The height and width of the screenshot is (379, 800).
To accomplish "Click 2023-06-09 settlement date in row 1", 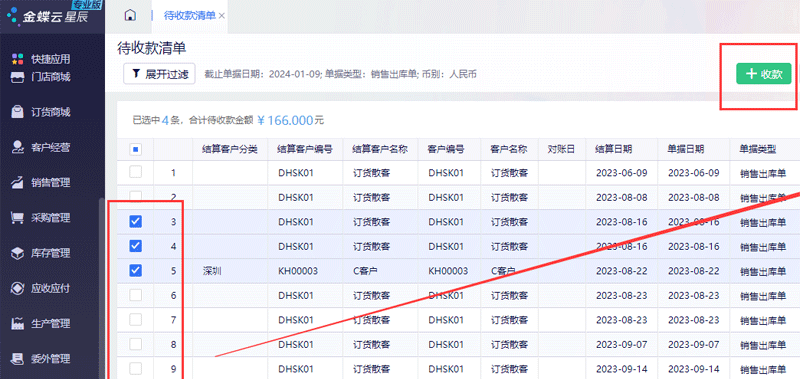I will [621, 173].
